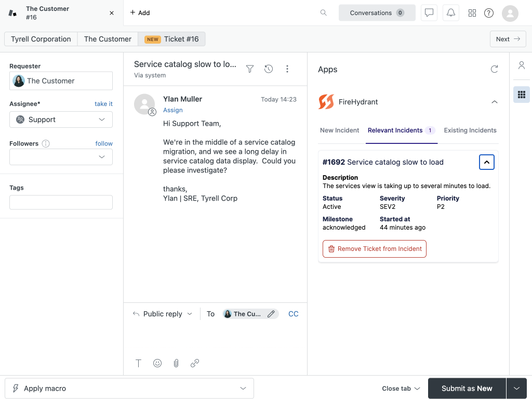The height and width of the screenshot is (399, 532).
Task: Open the notifications bell
Action: point(450,12)
